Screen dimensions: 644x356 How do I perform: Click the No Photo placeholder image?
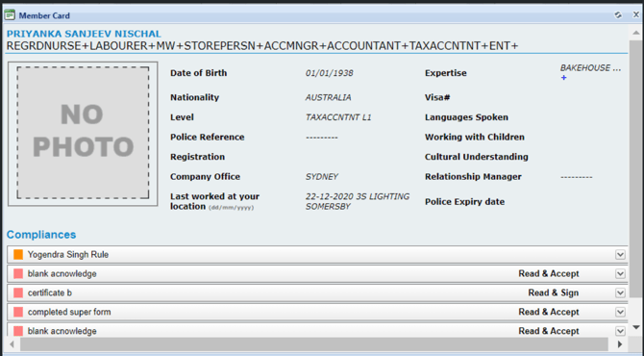point(83,134)
